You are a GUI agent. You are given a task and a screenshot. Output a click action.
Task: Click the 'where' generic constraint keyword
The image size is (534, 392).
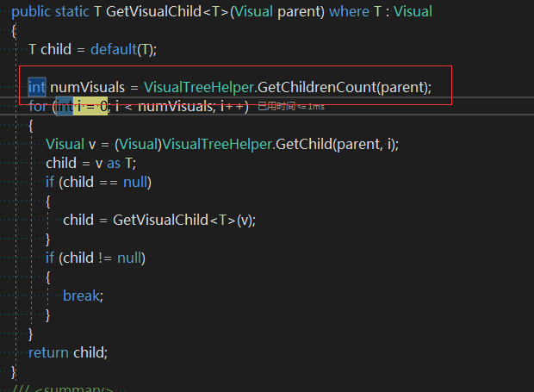[349, 11]
